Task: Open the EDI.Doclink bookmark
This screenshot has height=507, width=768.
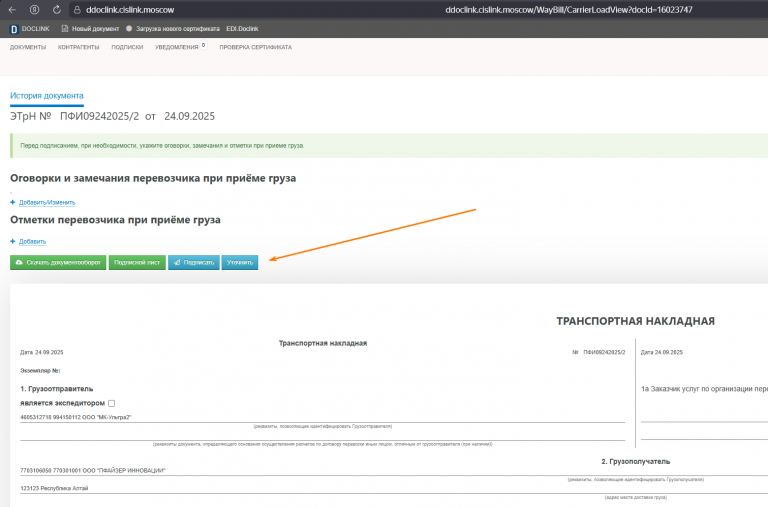Action: coord(242,29)
